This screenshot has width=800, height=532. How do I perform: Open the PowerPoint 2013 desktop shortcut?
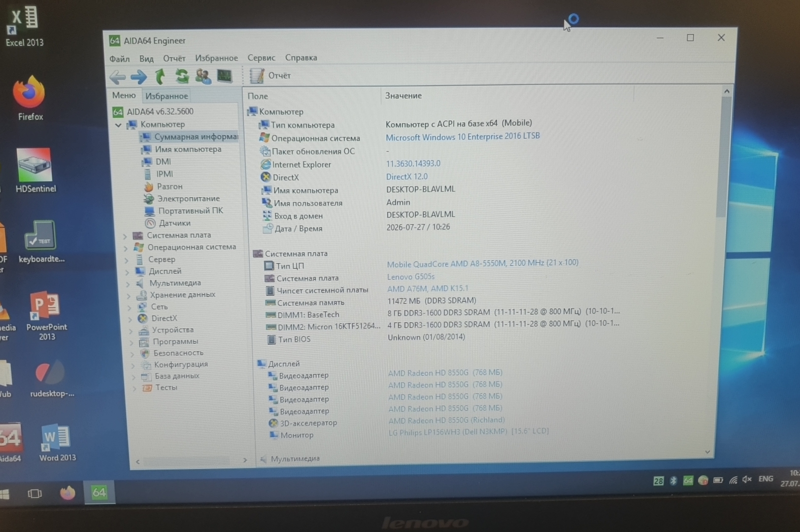coord(47,316)
